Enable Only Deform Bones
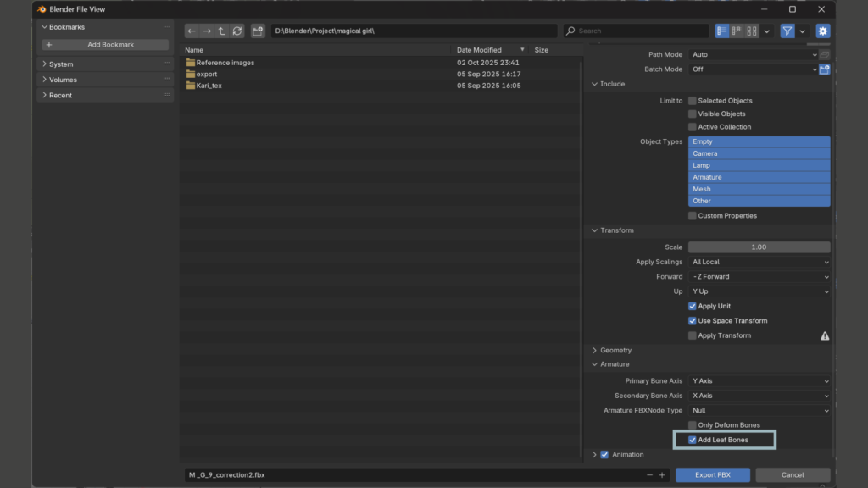The width and height of the screenshot is (868, 488). 693,425
